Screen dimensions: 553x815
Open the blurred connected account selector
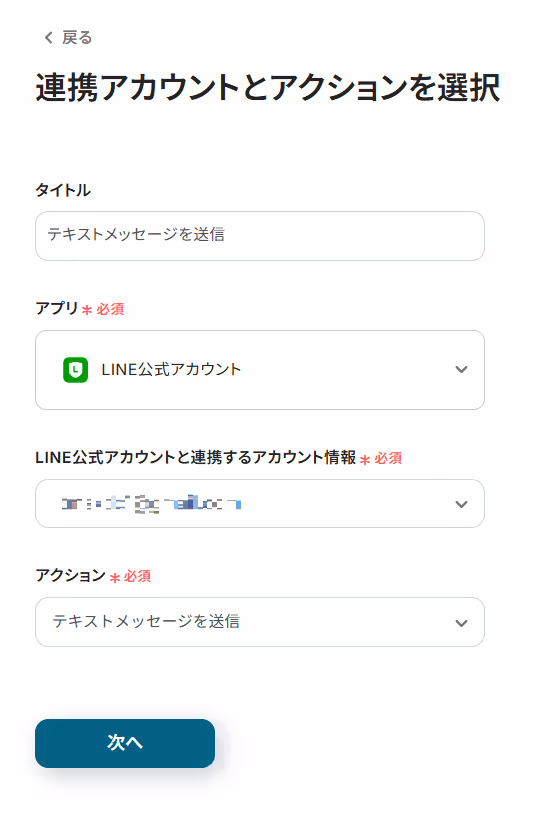click(x=260, y=504)
